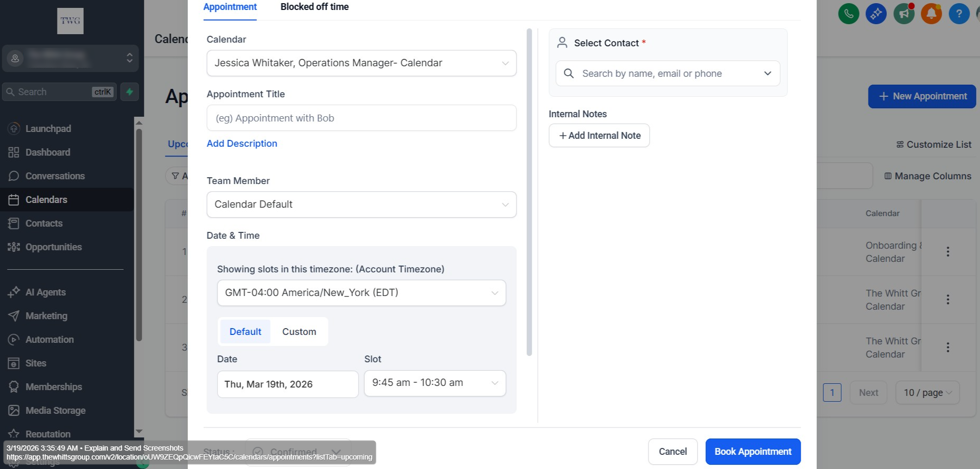Open row actions for third Whitt Calendar row
980x469 pixels.
(x=948, y=348)
